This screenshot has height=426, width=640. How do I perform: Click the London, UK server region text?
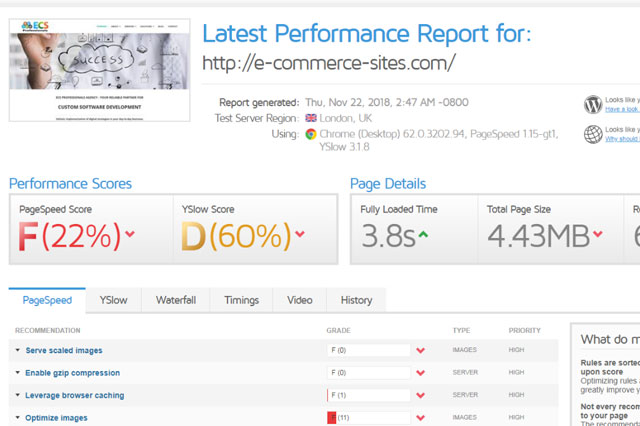pyautogui.click(x=346, y=118)
